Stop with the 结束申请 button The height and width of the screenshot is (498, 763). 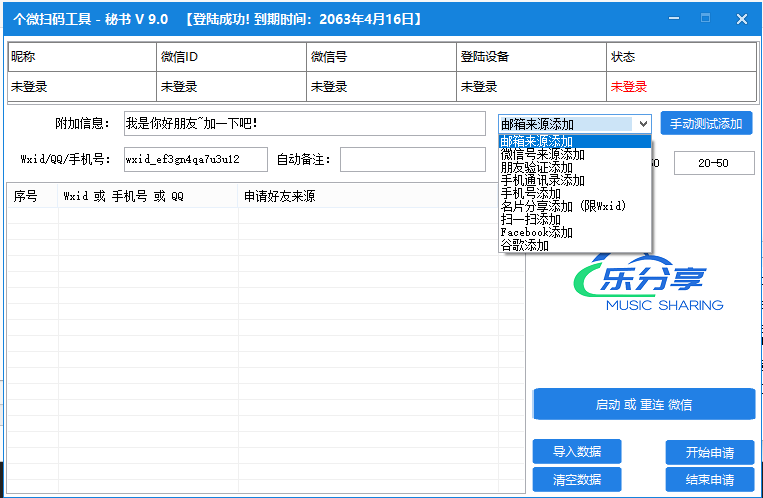point(710,479)
